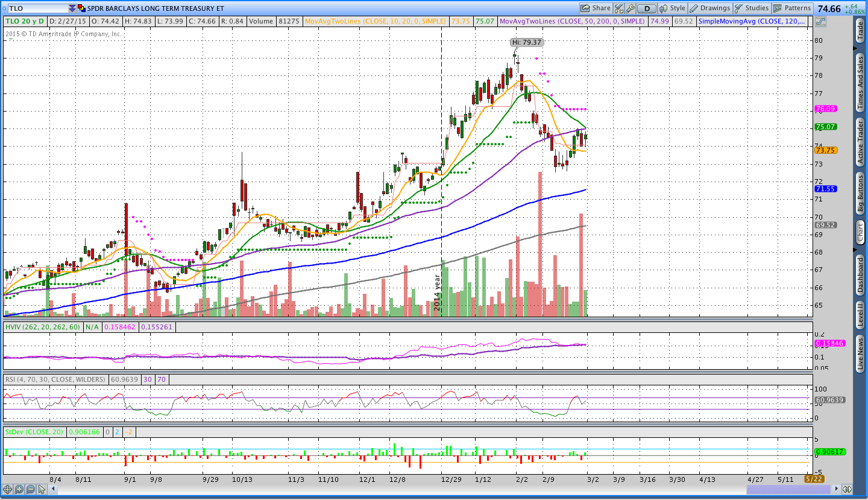Click the zoom in magnifier icon
The image size is (868, 500).
click(x=19, y=489)
